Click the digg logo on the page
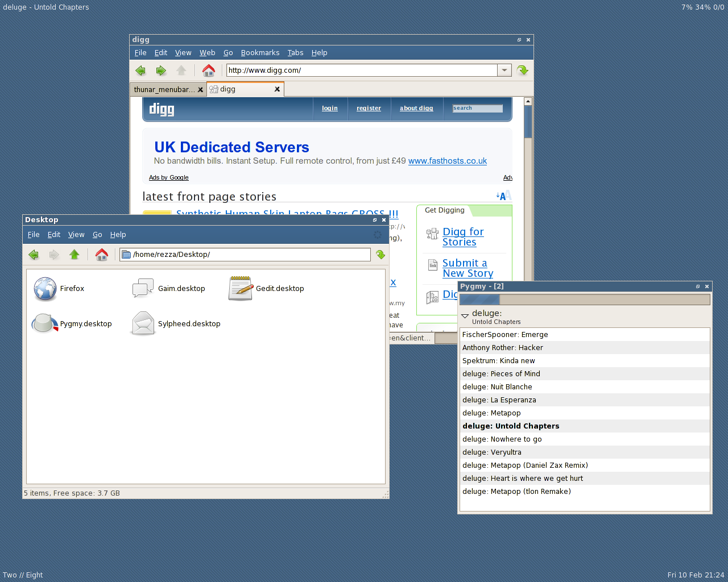This screenshot has height=582, width=728. click(x=162, y=109)
